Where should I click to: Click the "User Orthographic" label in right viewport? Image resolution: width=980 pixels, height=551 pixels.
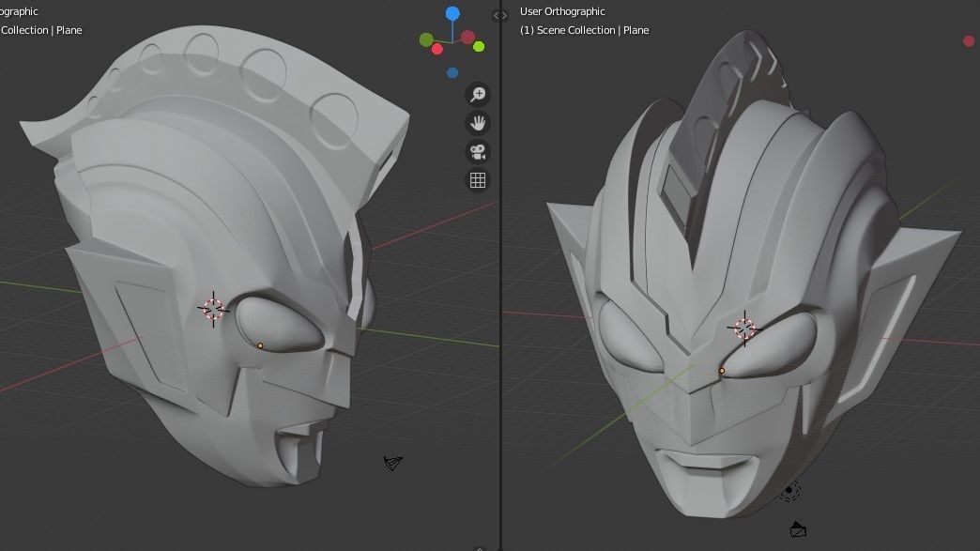coord(562,11)
